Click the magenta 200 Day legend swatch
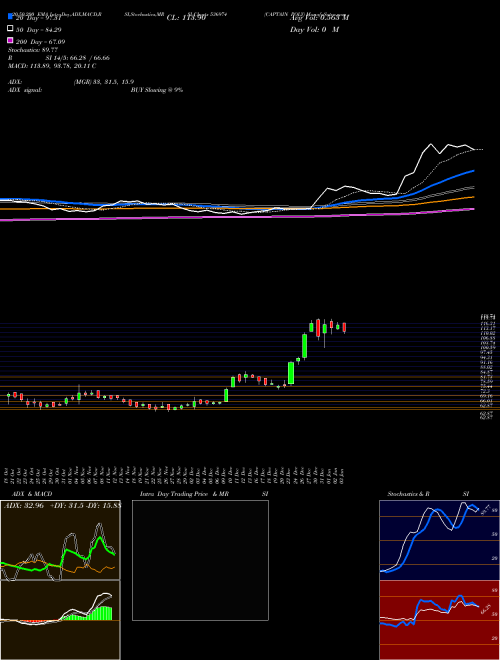Screen dimensions: 500x660 10,40
